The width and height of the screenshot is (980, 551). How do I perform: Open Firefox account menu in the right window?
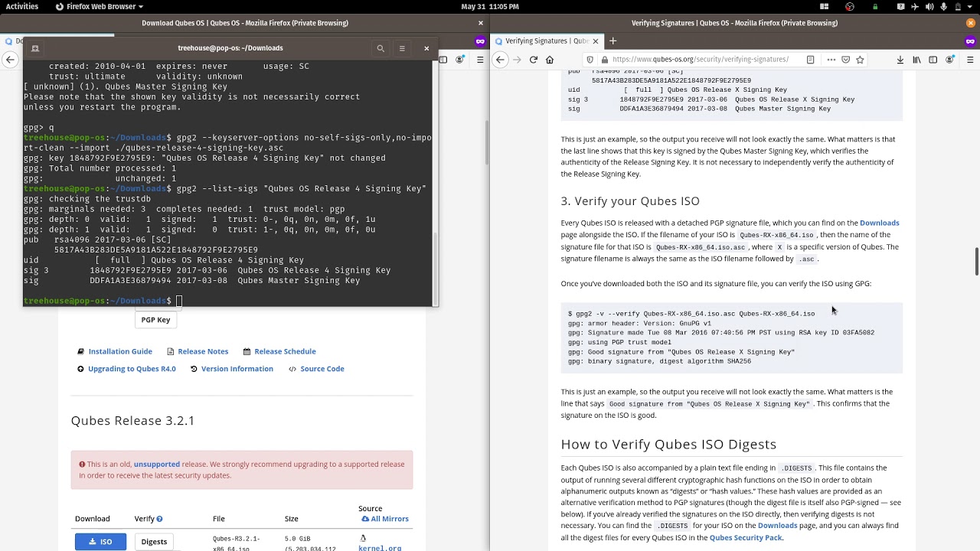(950, 60)
